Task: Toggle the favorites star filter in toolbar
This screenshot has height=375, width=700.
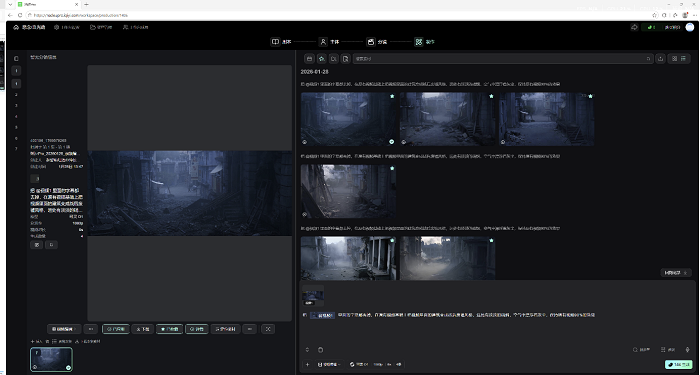Action: [321, 58]
